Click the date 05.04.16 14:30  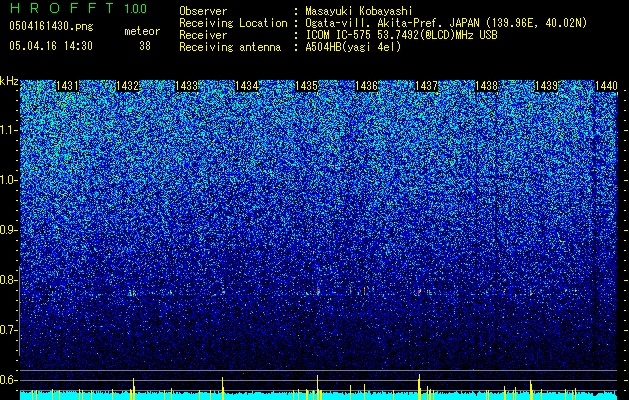point(51,46)
